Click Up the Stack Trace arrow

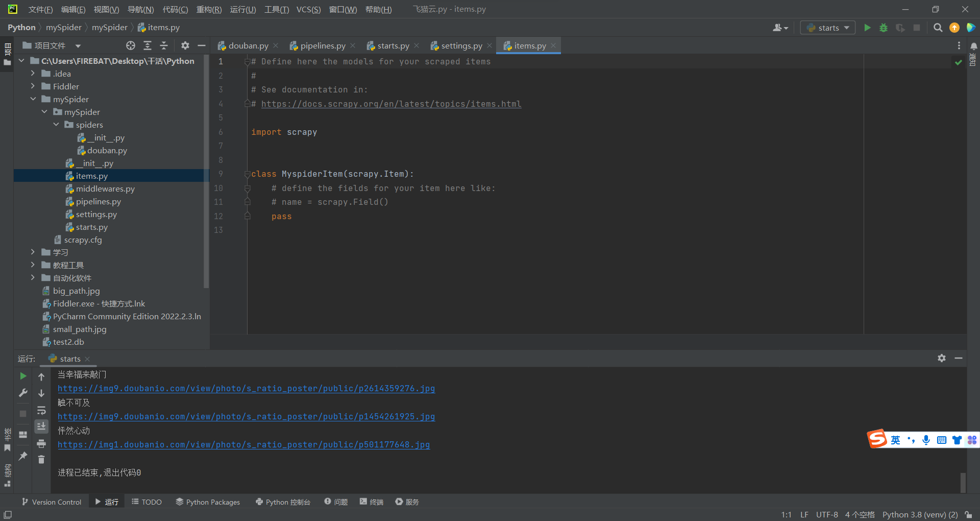(x=41, y=376)
